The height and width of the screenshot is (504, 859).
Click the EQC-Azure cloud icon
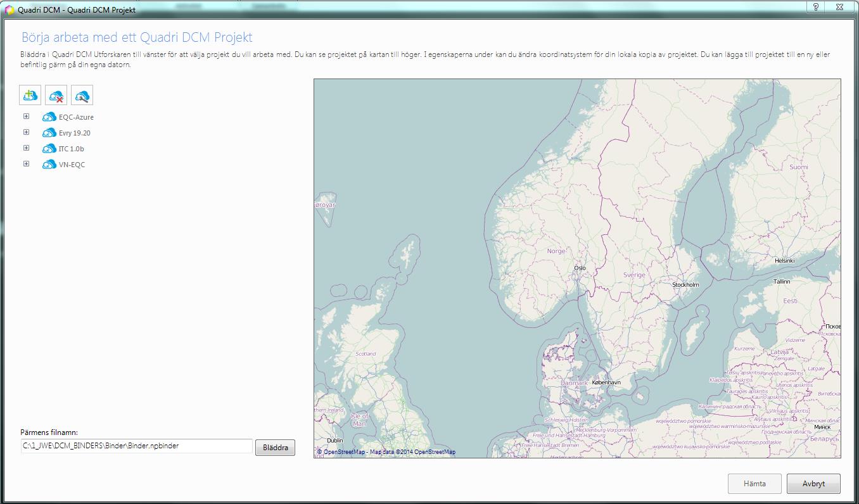[49, 117]
